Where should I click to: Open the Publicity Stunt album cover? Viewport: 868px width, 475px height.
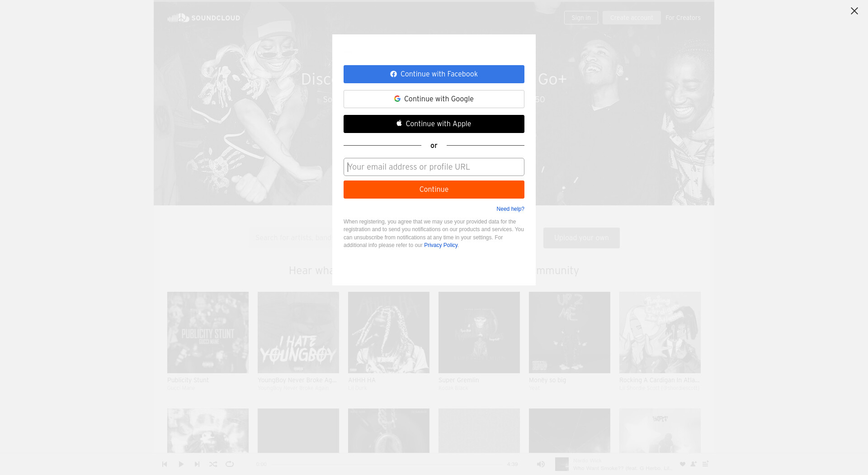208,332
